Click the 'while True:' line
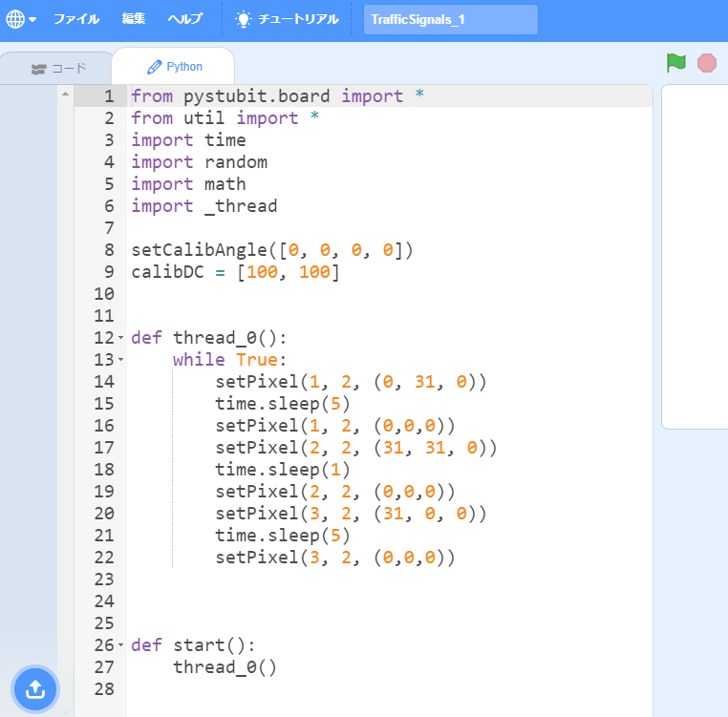 click(x=230, y=359)
